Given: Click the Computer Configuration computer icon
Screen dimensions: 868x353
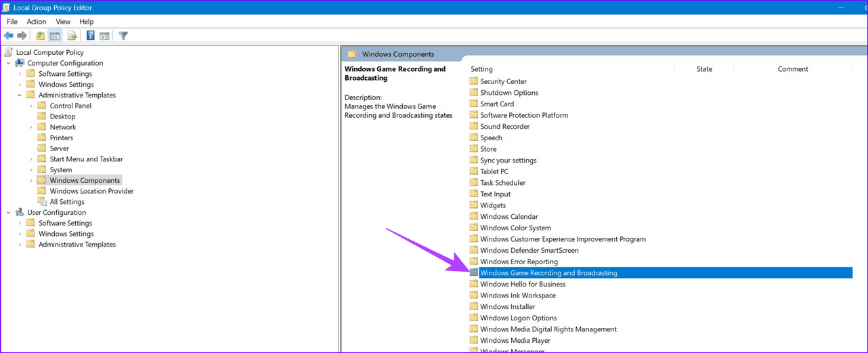Looking at the screenshot, I should point(20,63).
